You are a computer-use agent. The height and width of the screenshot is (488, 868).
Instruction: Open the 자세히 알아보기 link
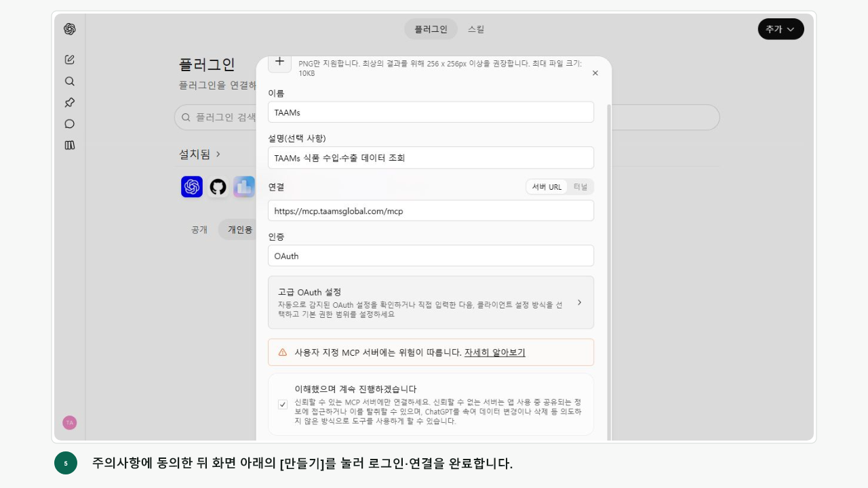click(x=494, y=352)
